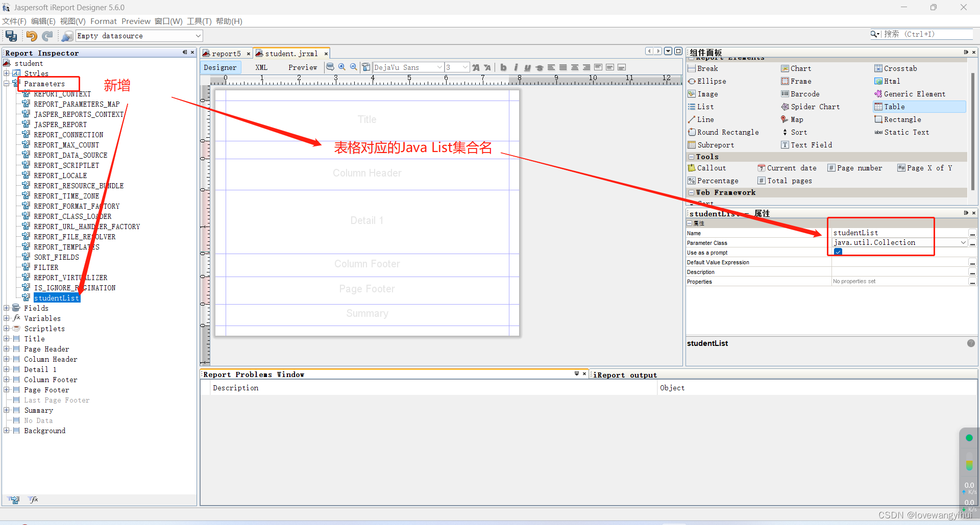Open the Parameter Class dropdown arrow

click(963, 243)
